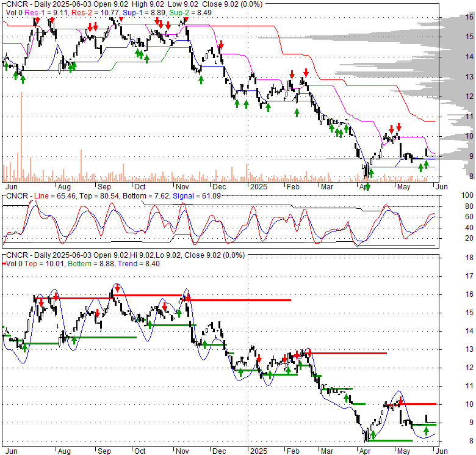Viewport: 476px width, 455px height.
Task: Click the Sep label on bottom chart axis
Action: 104,451
